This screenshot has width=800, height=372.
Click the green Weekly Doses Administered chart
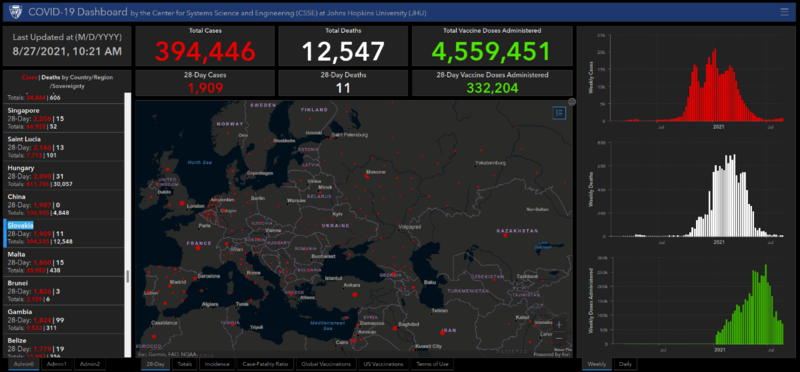pyautogui.click(x=696, y=305)
